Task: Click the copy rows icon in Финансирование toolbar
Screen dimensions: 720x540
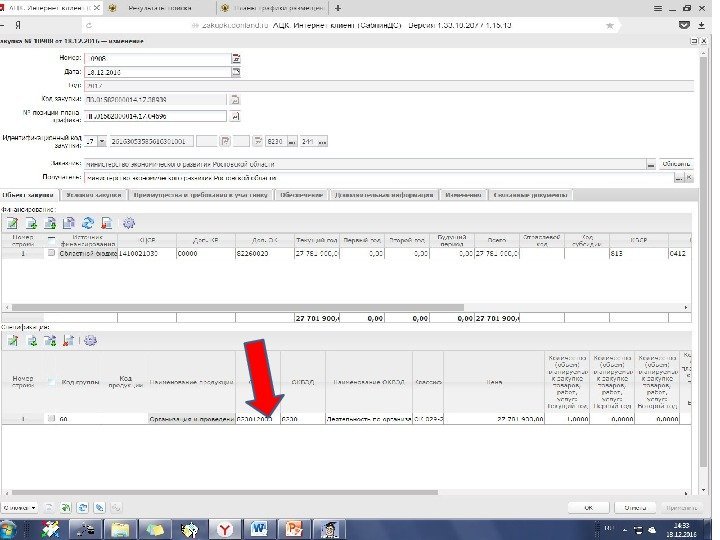Action: click(x=69, y=223)
